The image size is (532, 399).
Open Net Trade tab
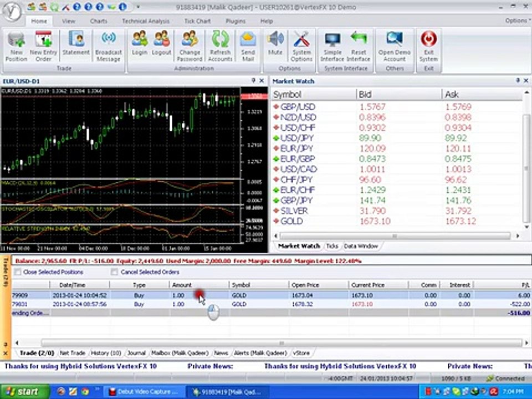point(72,353)
